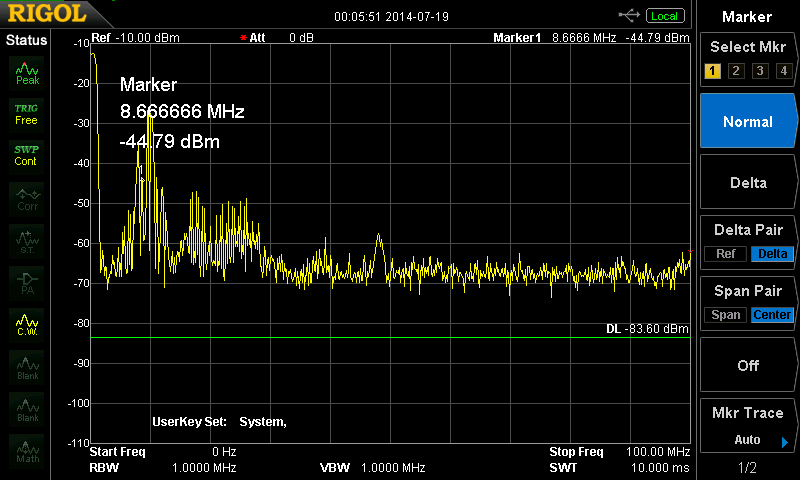Click the C.W. trace status icon

click(x=27, y=325)
